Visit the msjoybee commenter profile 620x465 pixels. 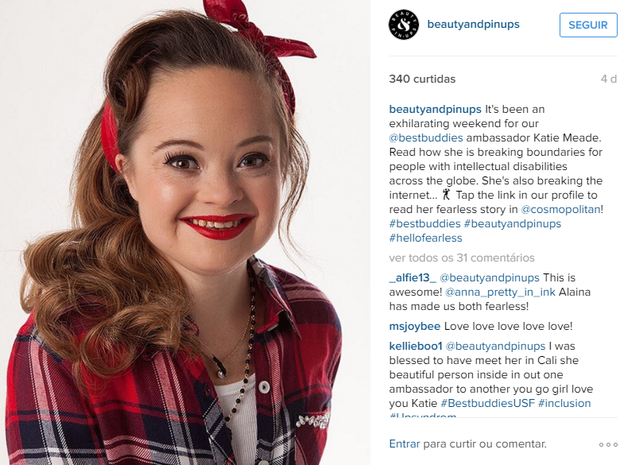pos(414,327)
